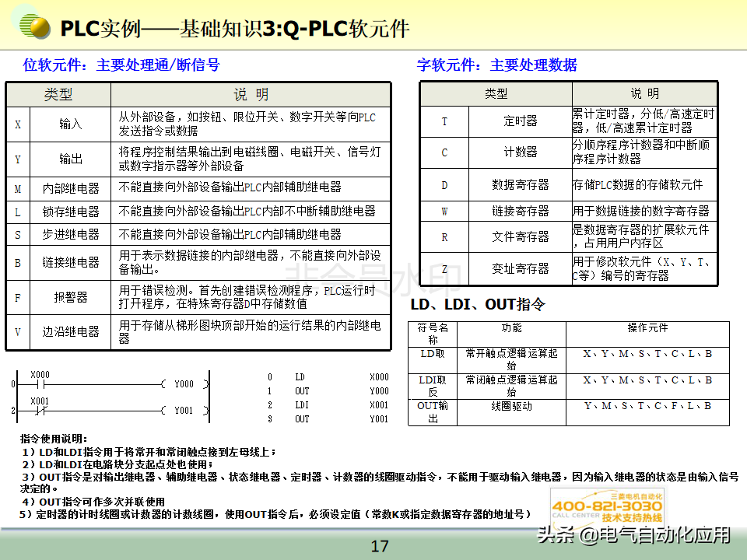Select the heading '位软元件：主要处理通/断信号'
The image size is (747, 560).
121,65
